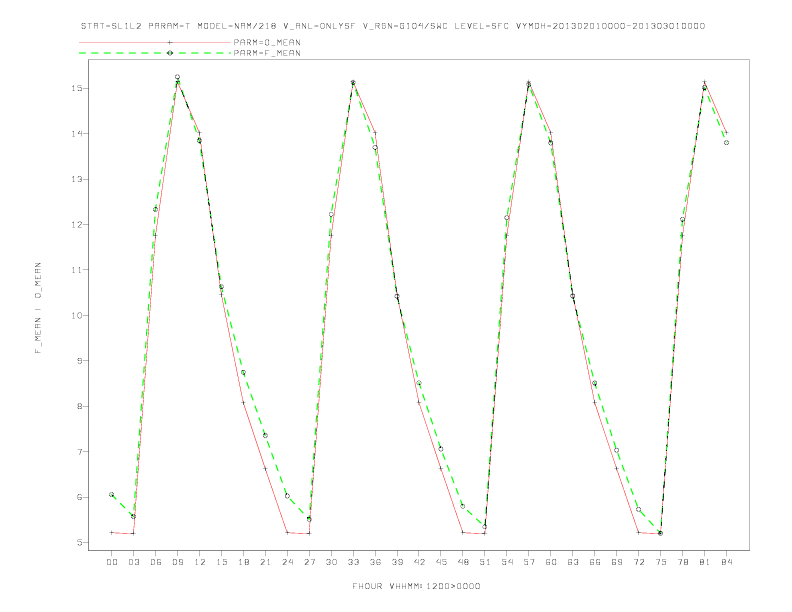Click the x-axis tick label 48
This screenshot has width=792, height=612.
point(463,562)
